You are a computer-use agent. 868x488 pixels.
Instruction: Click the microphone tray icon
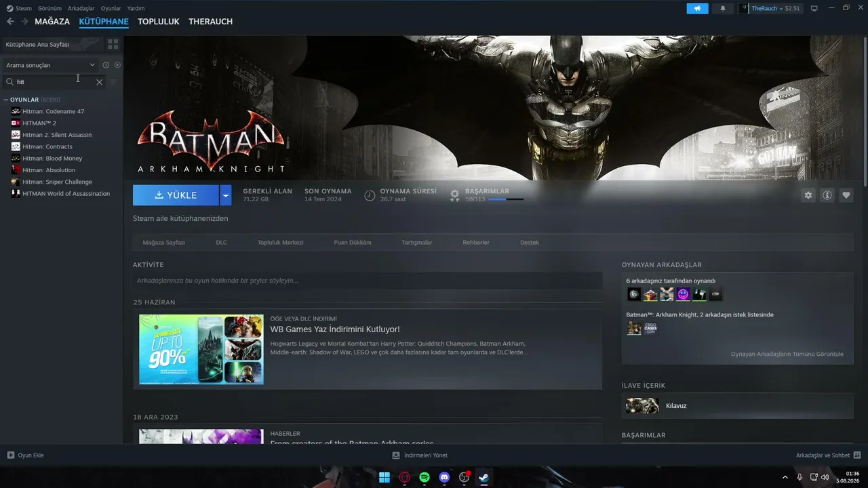coord(800,477)
